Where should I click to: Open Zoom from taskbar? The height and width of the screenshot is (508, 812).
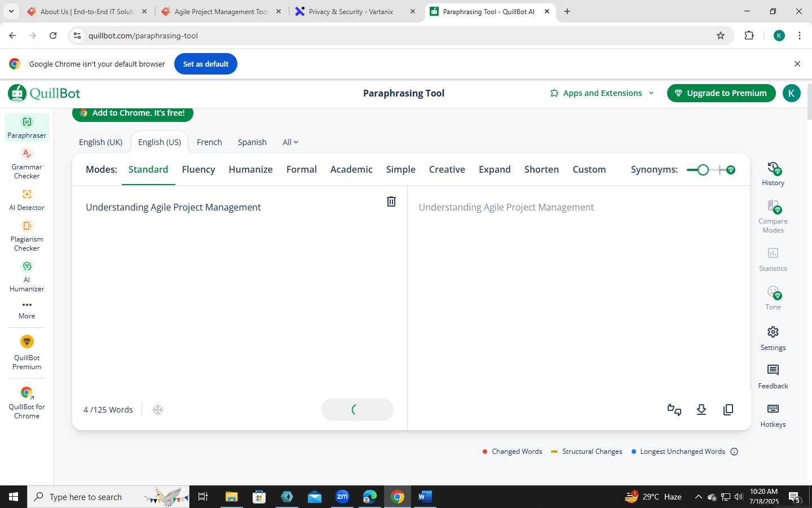pos(342,497)
